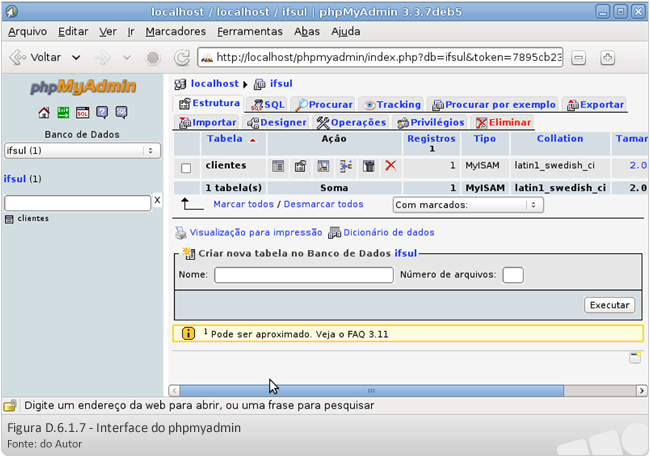Click the Voltar back button
This screenshot has height=457, width=650.
coord(35,58)
